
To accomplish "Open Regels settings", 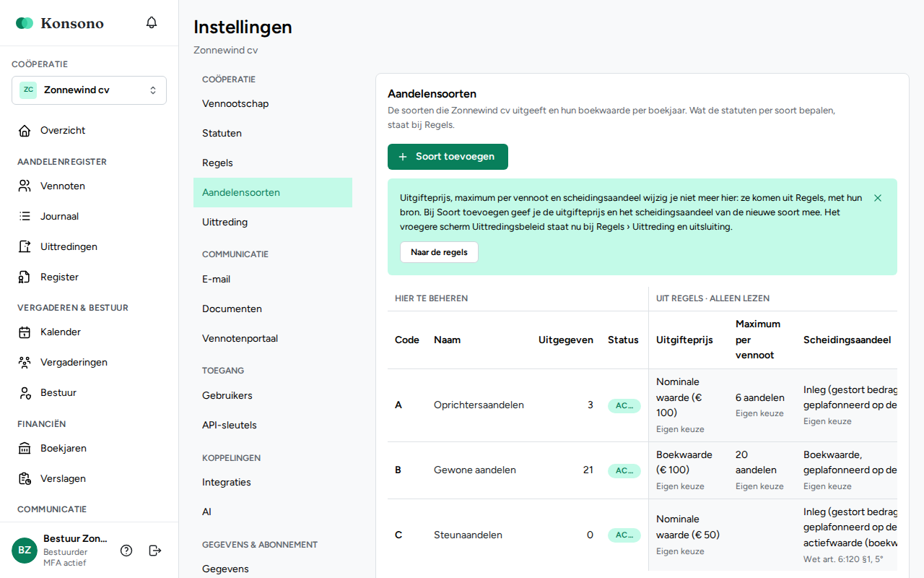I will pos(273,163).
